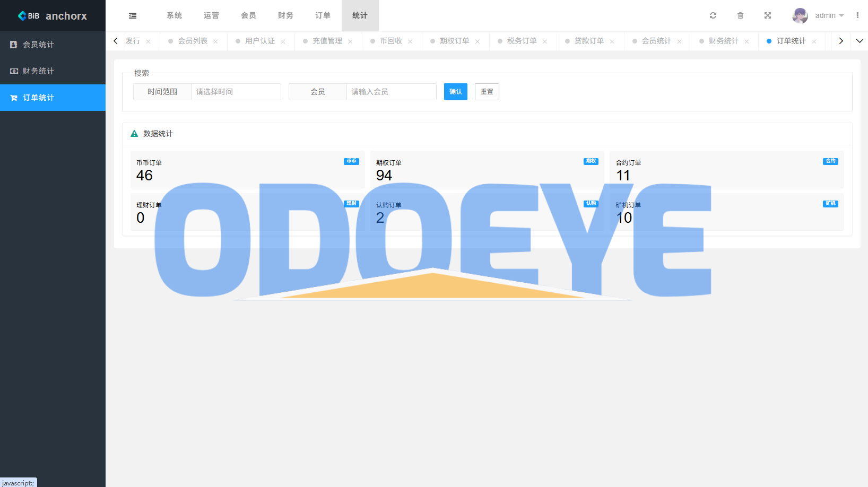Open the admin user dropdown
The image size is (868, 487).
[x=829, y=16]
